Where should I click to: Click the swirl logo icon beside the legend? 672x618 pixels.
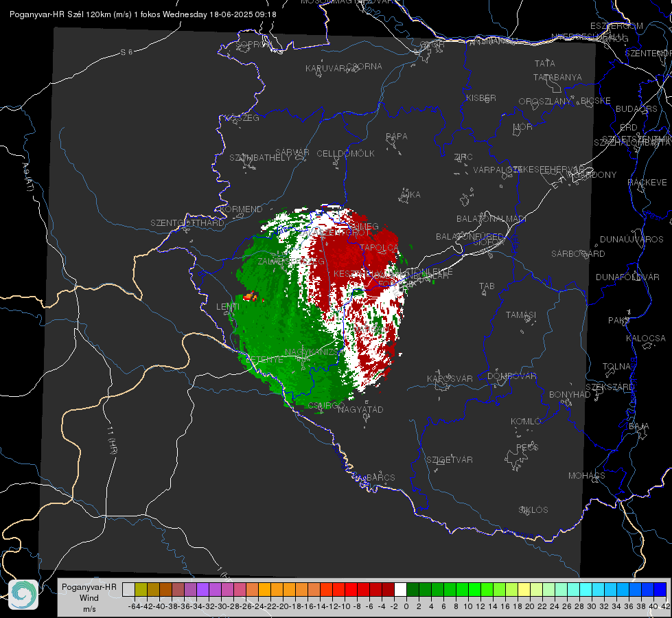coord(23,595)
